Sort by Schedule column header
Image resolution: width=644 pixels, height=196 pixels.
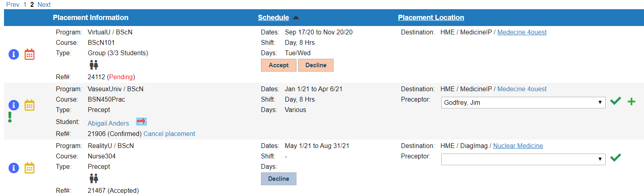pos(273,18)
